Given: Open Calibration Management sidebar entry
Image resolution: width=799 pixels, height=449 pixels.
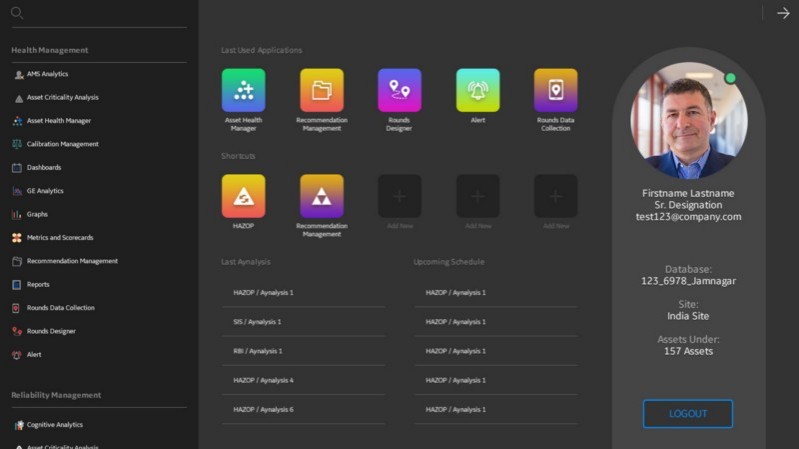Looking at the screenshot, I should pos(63,144).
